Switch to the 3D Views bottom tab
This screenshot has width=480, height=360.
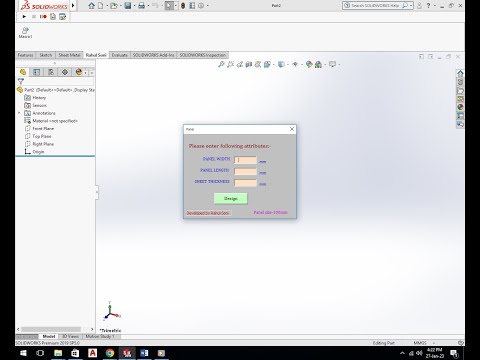70,336
